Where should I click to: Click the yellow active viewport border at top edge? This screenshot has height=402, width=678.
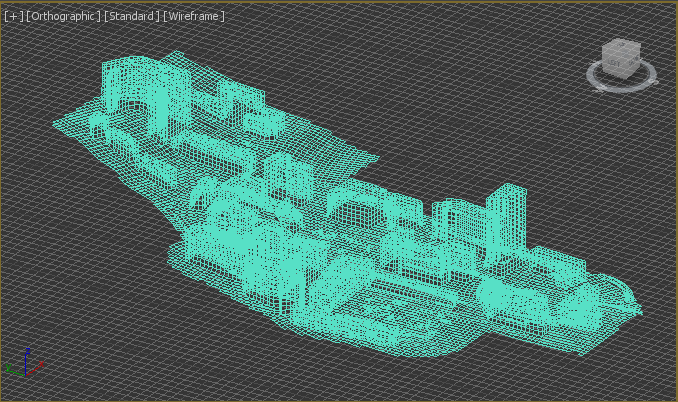[x=339, y=1]
